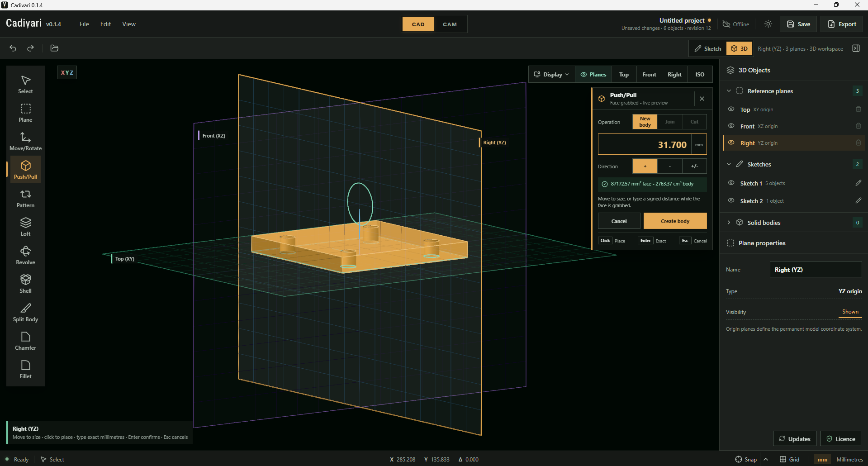Image resolution: width=868 pixels, height=466 pixels.
Task: Hide the Front XZ plane
Action: coord(731,126)
